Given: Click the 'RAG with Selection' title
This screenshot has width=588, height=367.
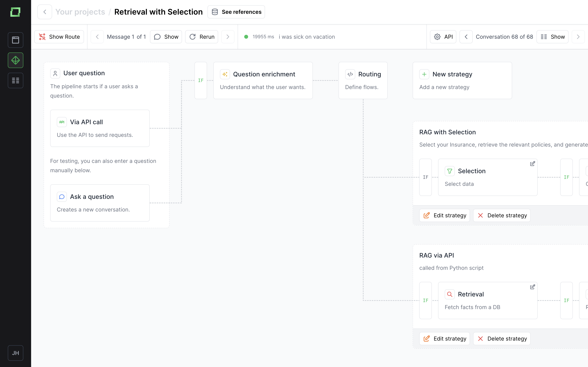Looking at the screenshot, I should point(447,132).
